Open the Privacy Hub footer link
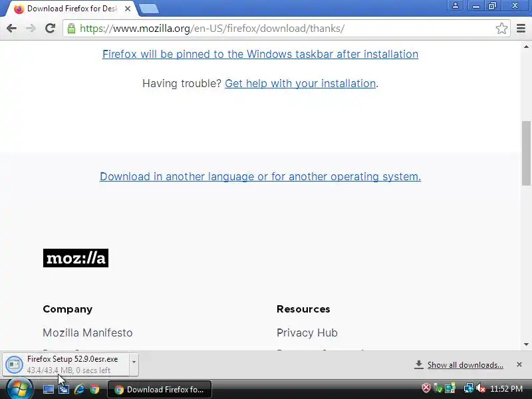 click(307, 333)
